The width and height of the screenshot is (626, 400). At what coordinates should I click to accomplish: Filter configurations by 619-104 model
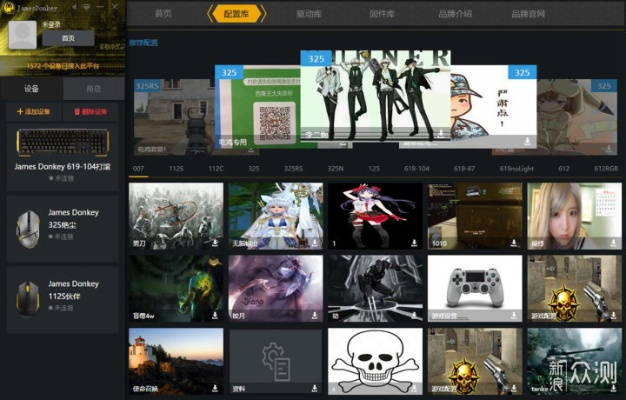click(x=416, y=168)
